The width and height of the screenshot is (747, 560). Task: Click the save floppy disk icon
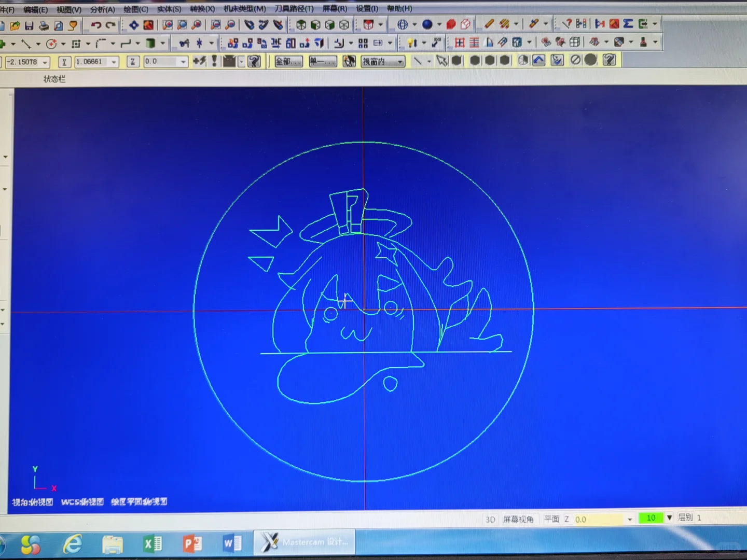(29, 25)
